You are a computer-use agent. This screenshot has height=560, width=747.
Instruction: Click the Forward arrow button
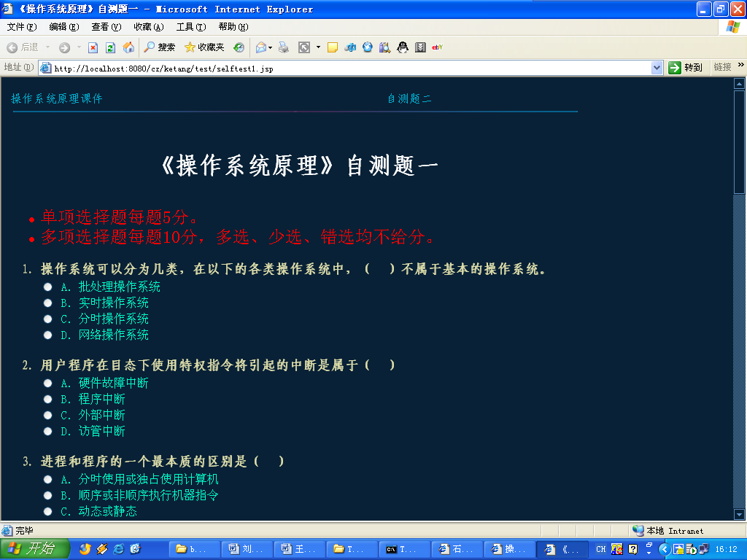(x=64, y=47)
